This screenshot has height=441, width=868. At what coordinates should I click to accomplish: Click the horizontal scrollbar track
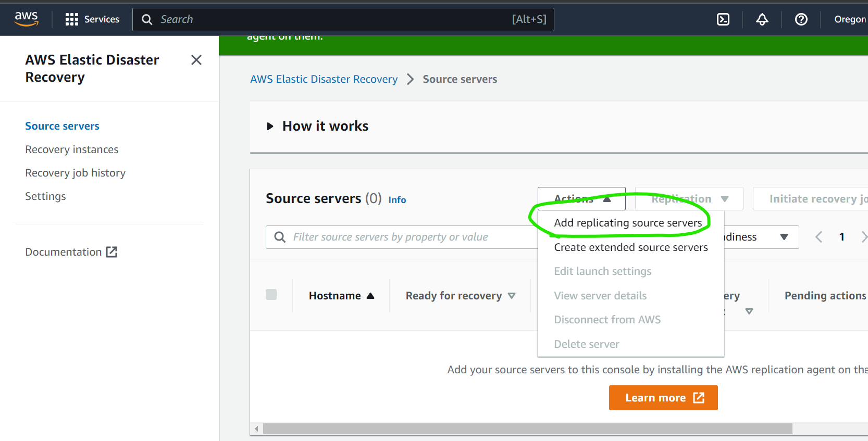[828, 429]
